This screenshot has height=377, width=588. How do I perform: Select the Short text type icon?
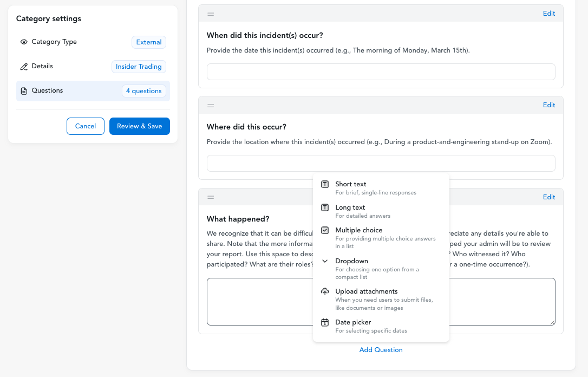click(325, 184)
